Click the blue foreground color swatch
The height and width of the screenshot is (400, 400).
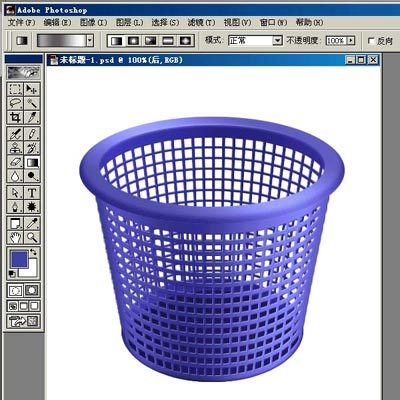click(x=19, y=260)
